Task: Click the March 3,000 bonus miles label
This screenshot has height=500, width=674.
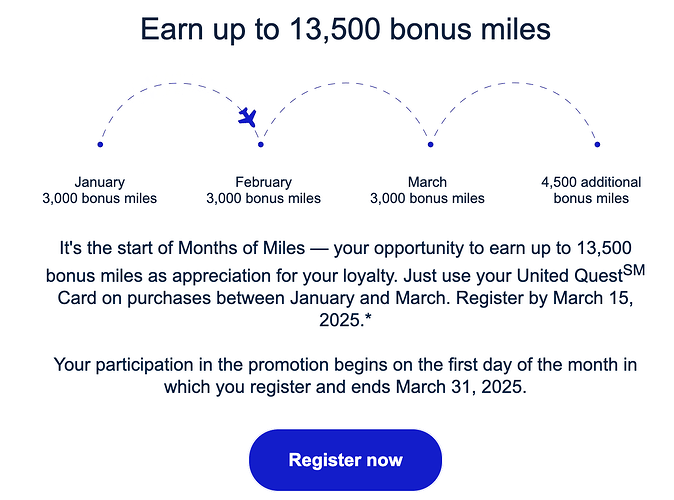Action: (427, 190)
